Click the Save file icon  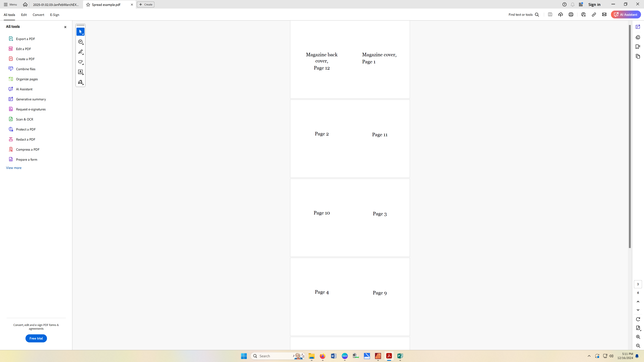(550, 14)
